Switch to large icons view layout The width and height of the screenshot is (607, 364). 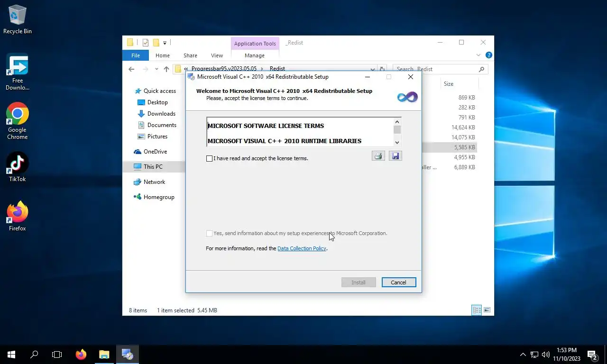(487, 310)
